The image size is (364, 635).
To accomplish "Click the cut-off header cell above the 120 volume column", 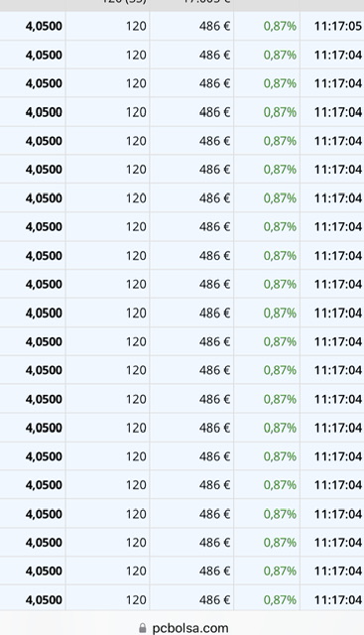I will coord(124,2).
